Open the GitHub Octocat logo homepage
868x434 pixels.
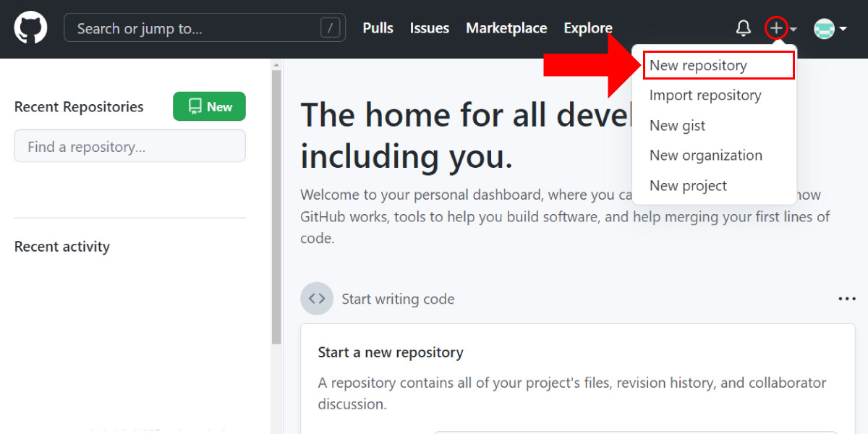(x=30, y=28)
